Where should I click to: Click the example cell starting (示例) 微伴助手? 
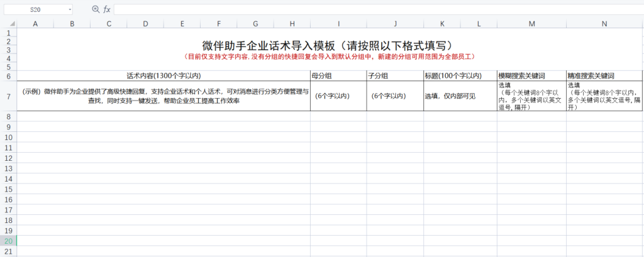[164, 96]
